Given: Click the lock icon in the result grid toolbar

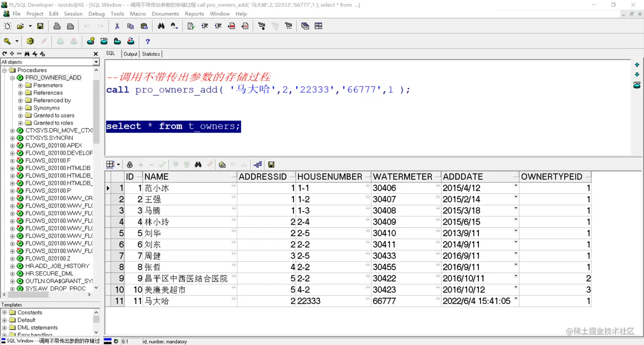Looking at the screenshot, I should (x=129, y=165).
